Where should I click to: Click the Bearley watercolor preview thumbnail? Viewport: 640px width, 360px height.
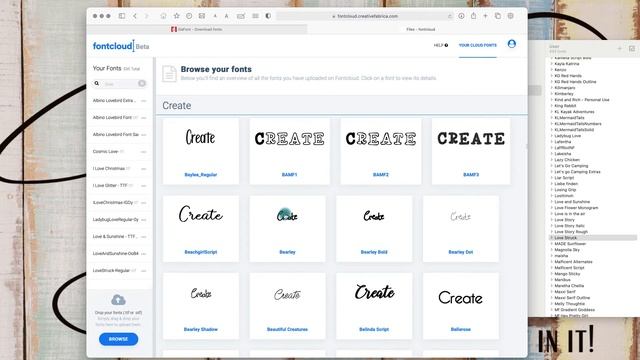(287, 215)
